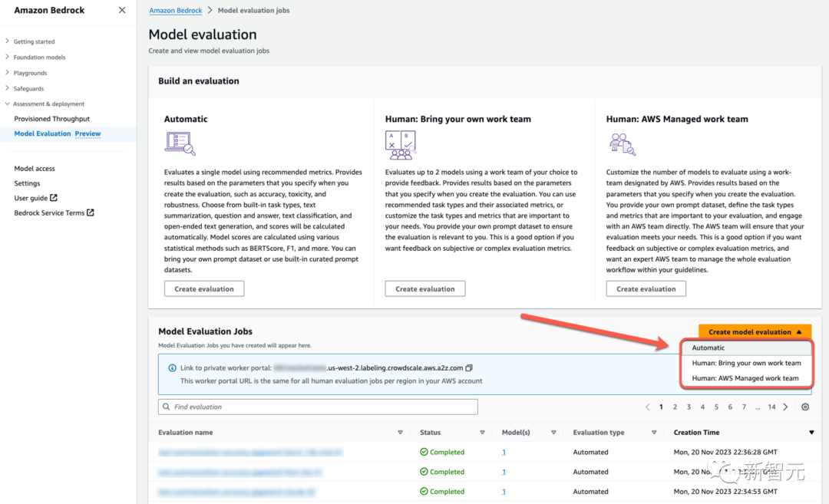Viewport: 829px width, 504px height.
Task: Click the Bring your own work team icon
Action: 400,143
